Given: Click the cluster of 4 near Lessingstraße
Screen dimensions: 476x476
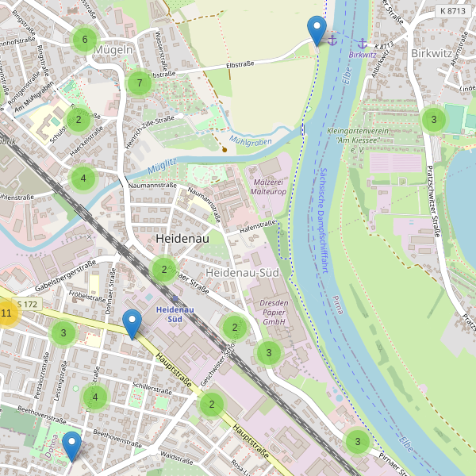Looking at the screenshot, I should [95, 397].
